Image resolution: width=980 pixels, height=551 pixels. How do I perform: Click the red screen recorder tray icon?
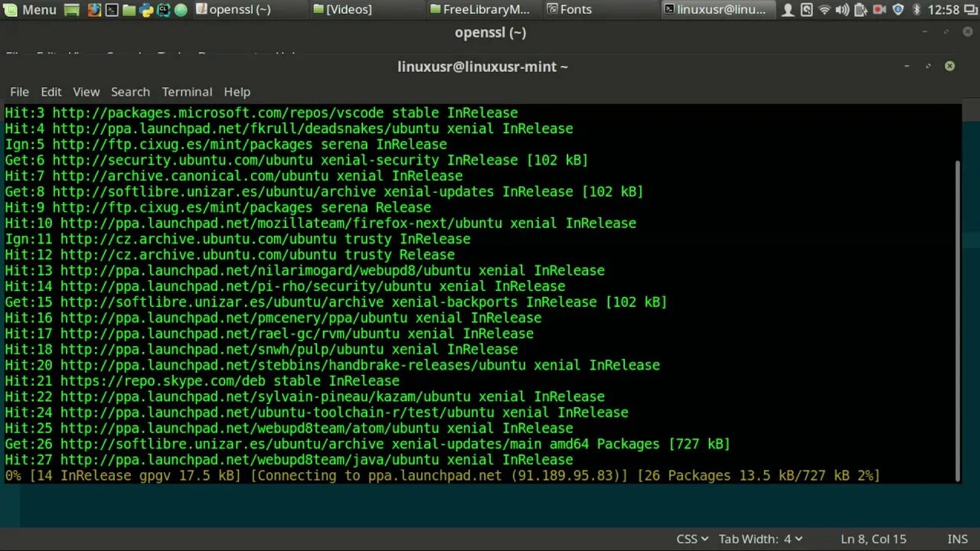click(x=879, y=9)
